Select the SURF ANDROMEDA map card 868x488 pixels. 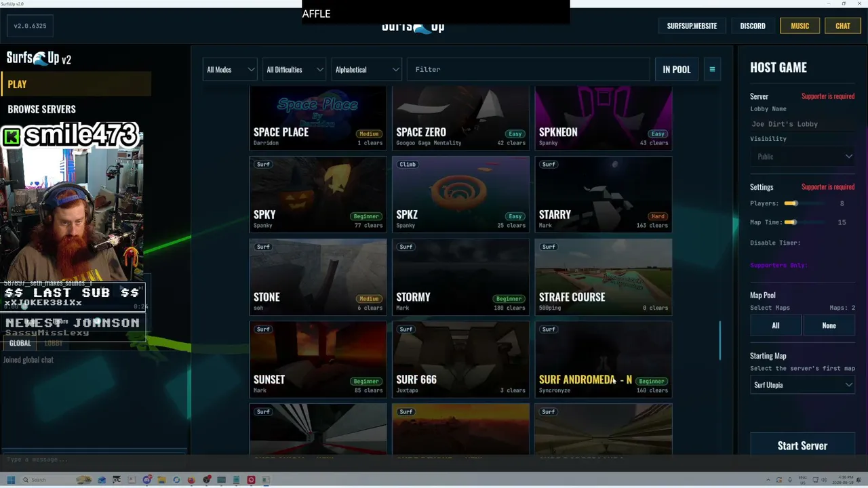coord(604,359)
